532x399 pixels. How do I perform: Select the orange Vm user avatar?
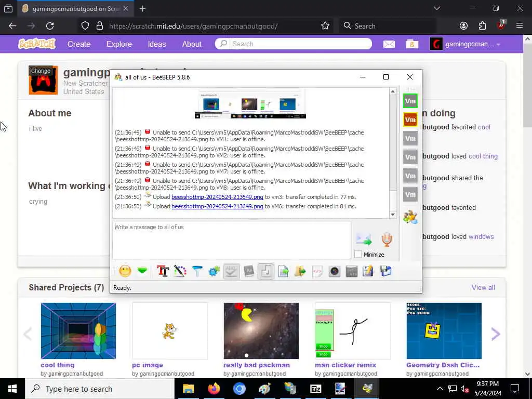tap(410, 120)
